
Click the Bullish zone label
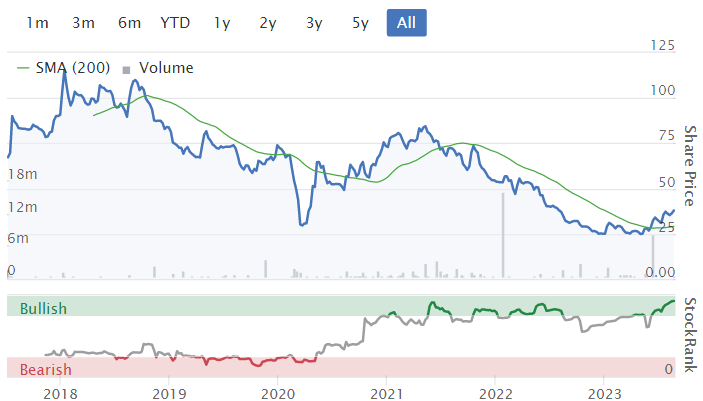[43, 309]
